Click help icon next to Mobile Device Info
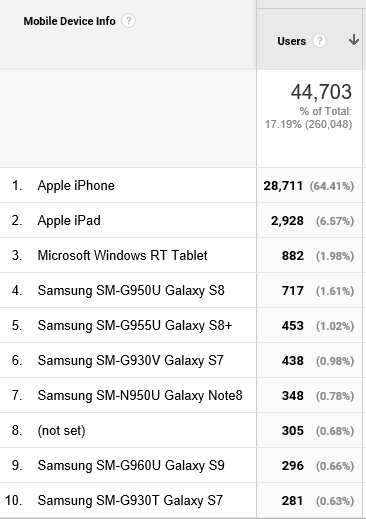Screen dimensions: 366x519 (128, 21)
